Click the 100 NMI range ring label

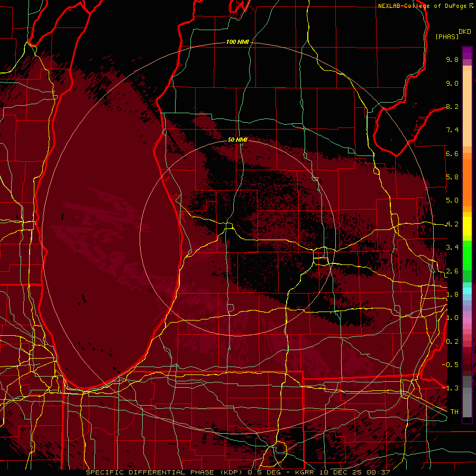[x=237, y=42]
